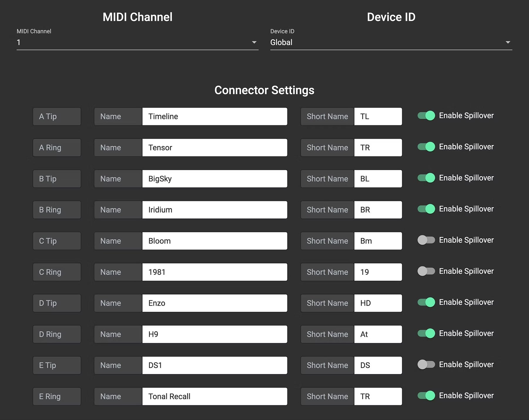Enable spillover for C Tip

[x=426, y=240]
